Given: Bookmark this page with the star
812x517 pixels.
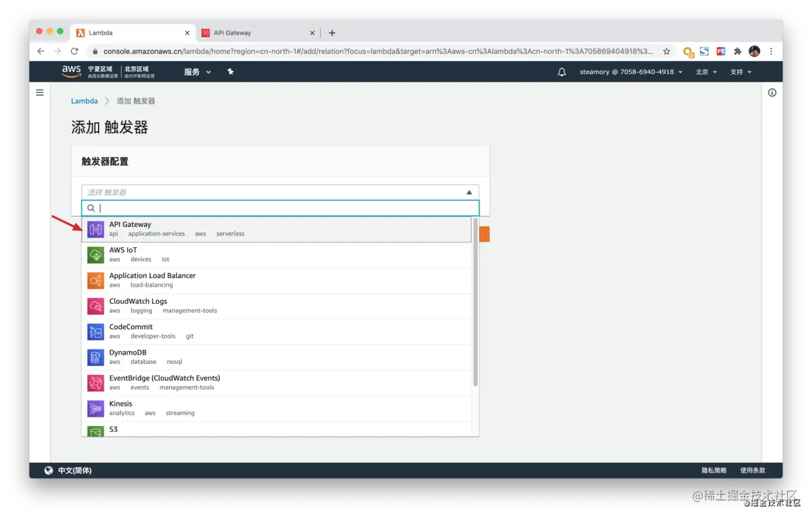Looking at the screenshot, I should click(x=667, y=51).
